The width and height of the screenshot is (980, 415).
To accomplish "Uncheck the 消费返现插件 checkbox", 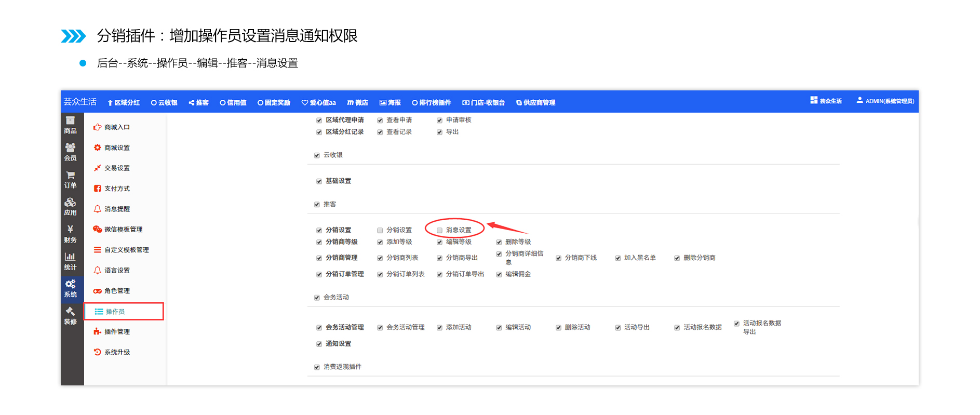I will (317, 367).
